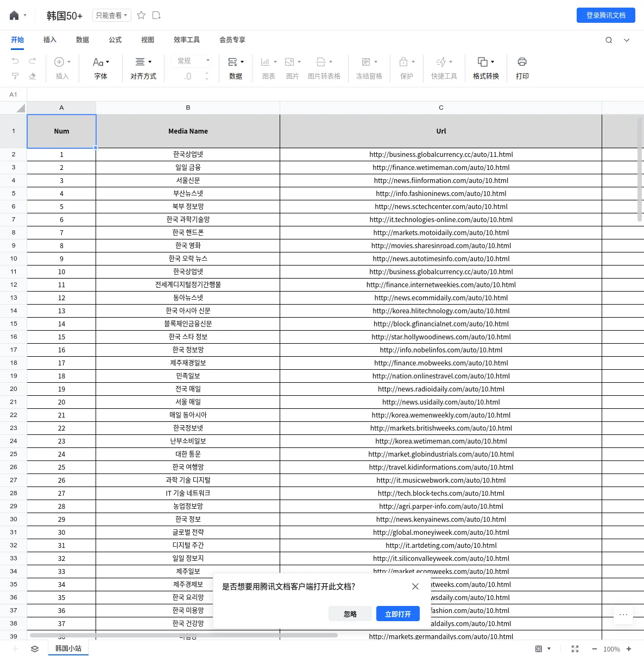Viewport: 644px width, 657px height.
Task: Switch to the 开始 tab
Action: click(17, 40)
